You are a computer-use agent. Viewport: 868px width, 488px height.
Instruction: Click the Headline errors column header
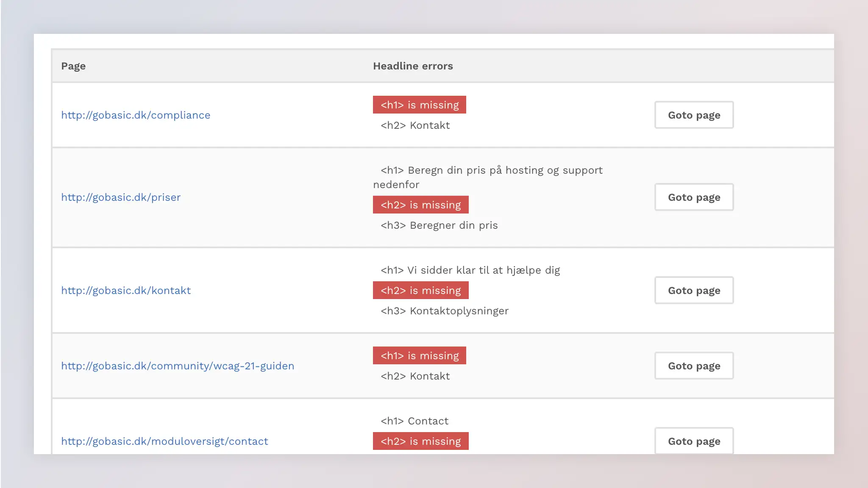pyautogui.click(x=413, y=66)
